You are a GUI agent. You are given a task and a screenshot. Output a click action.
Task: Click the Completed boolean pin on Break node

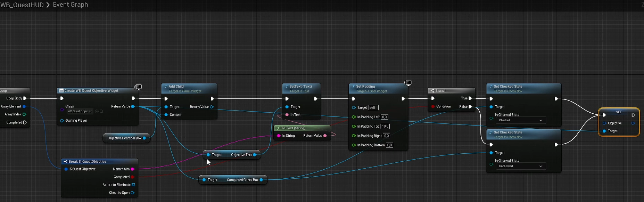[x=132, y=177]
